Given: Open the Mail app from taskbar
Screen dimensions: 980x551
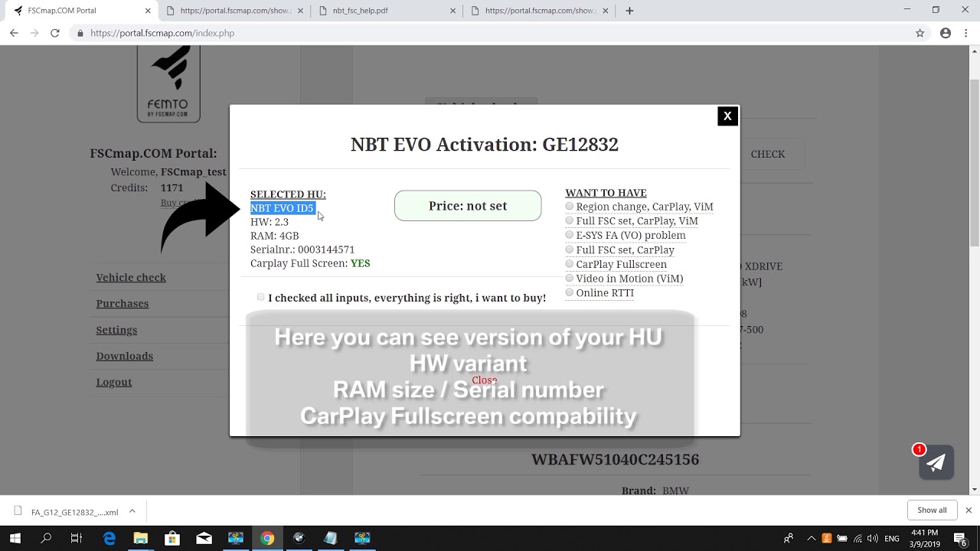Looking at the screenshot, I should tap(204, 538).
